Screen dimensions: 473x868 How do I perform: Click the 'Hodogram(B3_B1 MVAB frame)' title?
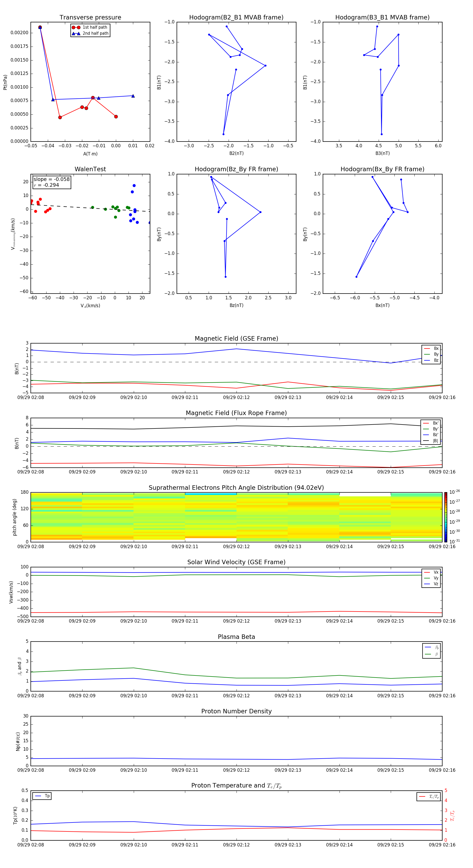click(382, 18)
